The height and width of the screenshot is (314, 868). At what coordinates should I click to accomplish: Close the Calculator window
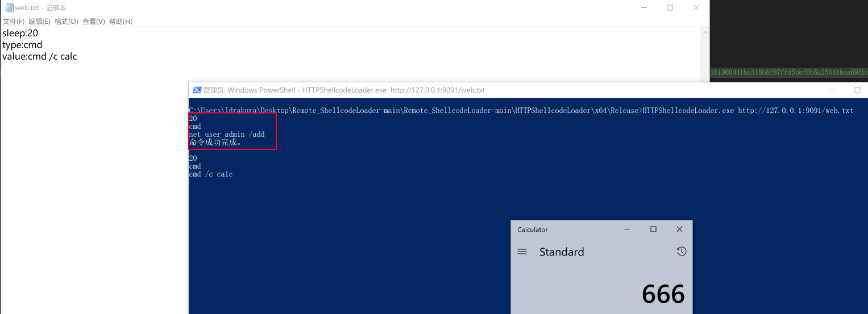(x=679, y=229)
